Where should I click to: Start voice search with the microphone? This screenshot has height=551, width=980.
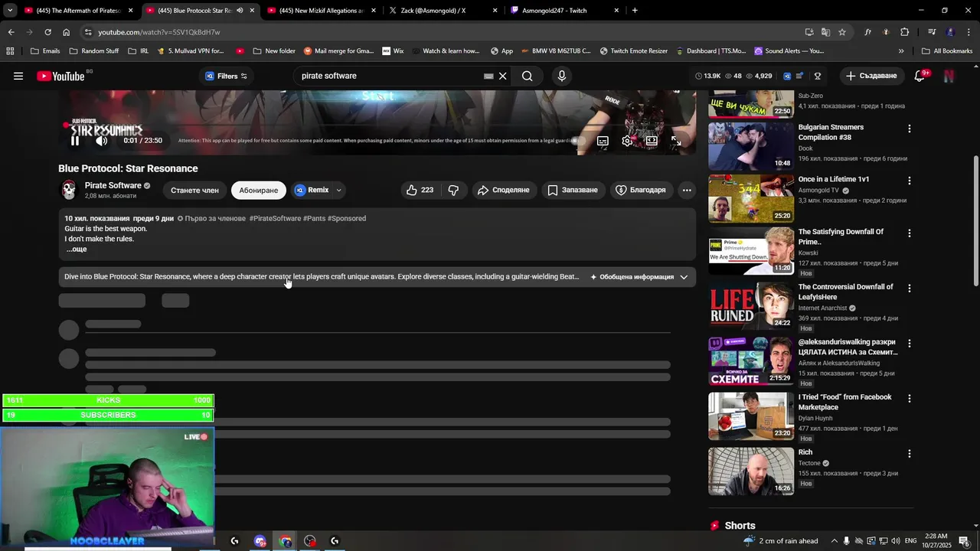pos(562,76)
